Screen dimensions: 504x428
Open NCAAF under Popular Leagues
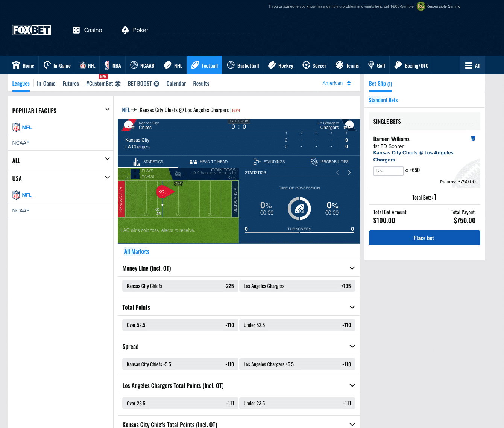coord(21,143)
